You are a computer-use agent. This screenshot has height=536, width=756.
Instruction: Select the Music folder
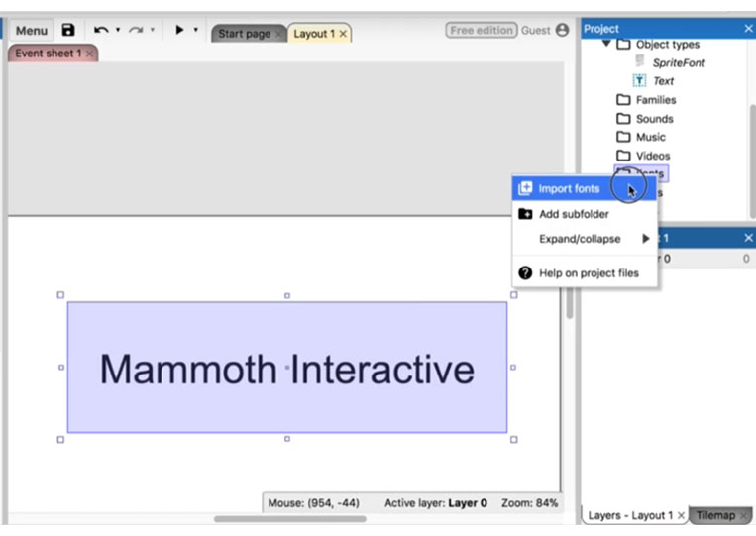pos(650,137)
